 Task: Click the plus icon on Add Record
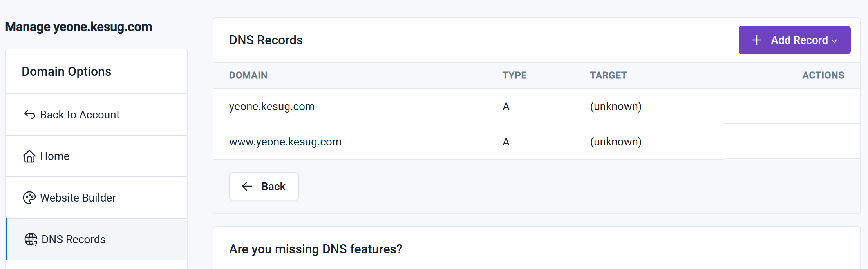point(757,40)
